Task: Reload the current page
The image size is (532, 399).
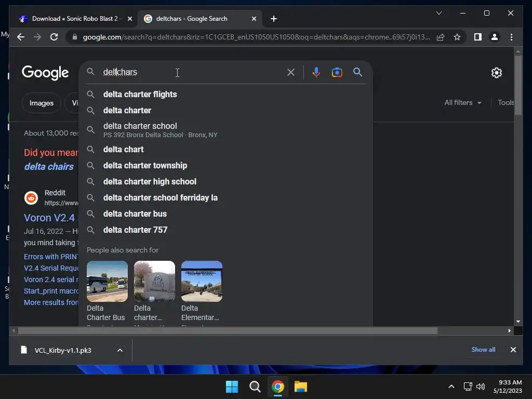Action: [54, 37]
